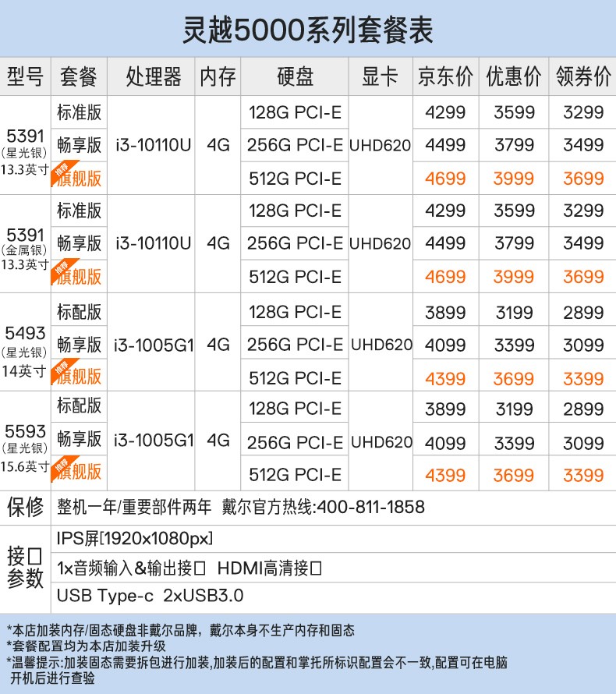Click orange 领券价 3699 for 5391 星光银 旗舰版
The height and width of the screenshot is (694, 616).
(584, 179)
